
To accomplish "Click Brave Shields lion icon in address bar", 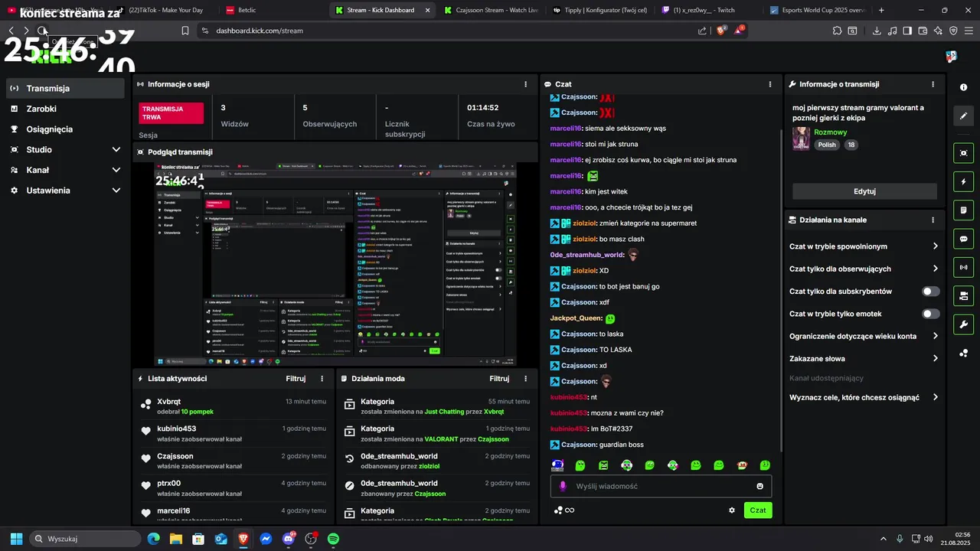I will [x=720, y=31].
